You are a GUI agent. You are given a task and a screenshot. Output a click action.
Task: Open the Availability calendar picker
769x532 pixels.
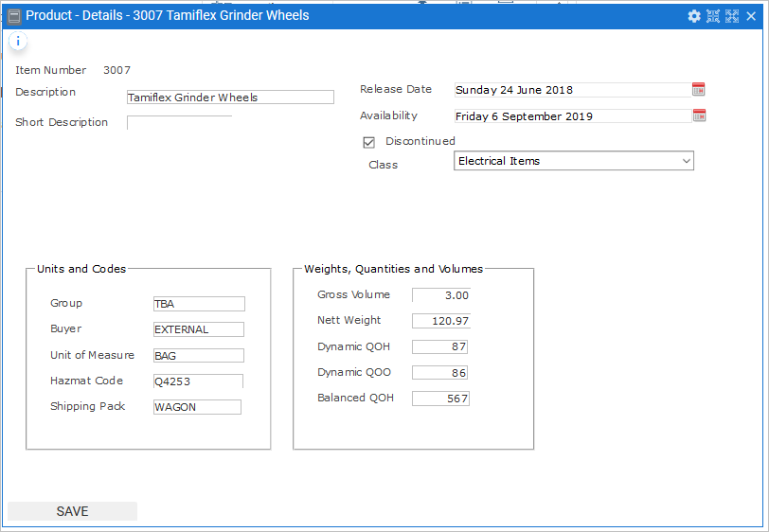[699, 115]
